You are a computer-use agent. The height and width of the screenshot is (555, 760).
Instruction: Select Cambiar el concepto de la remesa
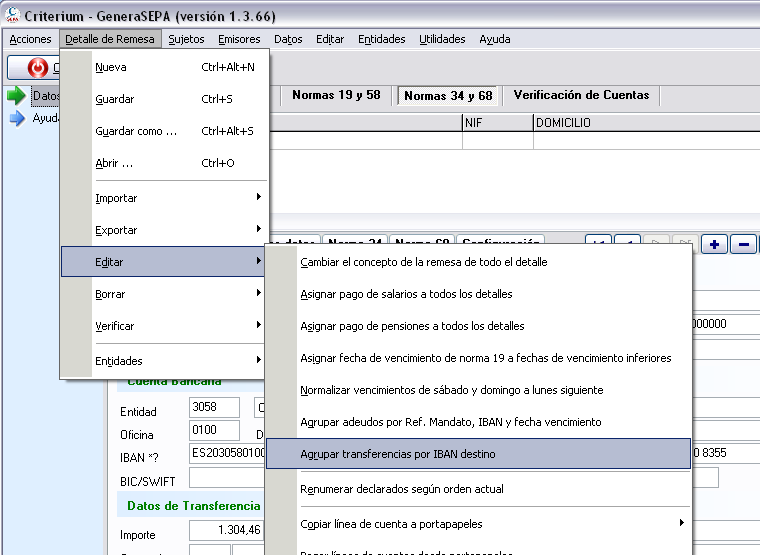click(x=478, y=262)
